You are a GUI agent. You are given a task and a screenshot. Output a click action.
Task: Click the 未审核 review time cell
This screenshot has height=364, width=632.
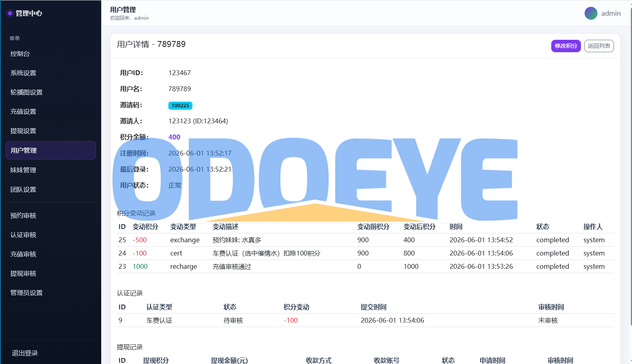point(548,320)
